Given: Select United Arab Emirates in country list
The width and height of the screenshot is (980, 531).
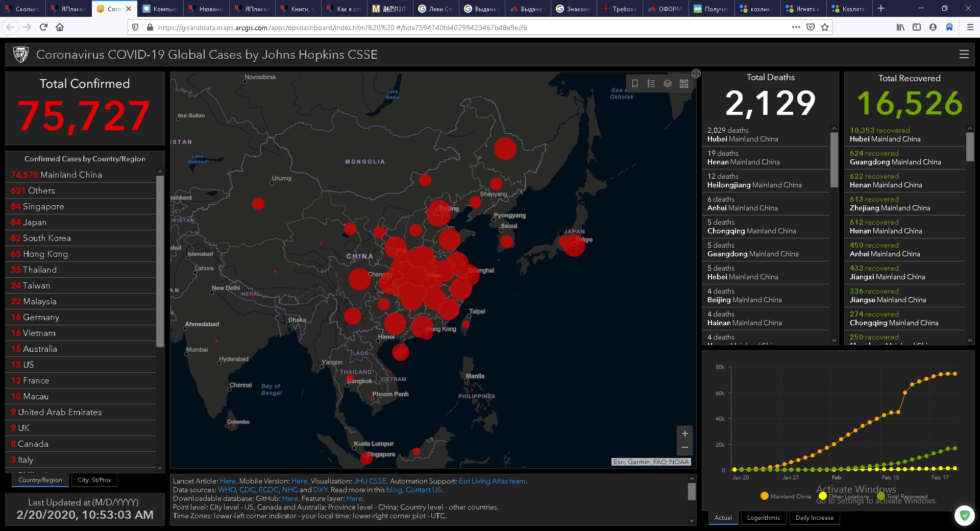Looking at the screenshot, I should 81,412.
